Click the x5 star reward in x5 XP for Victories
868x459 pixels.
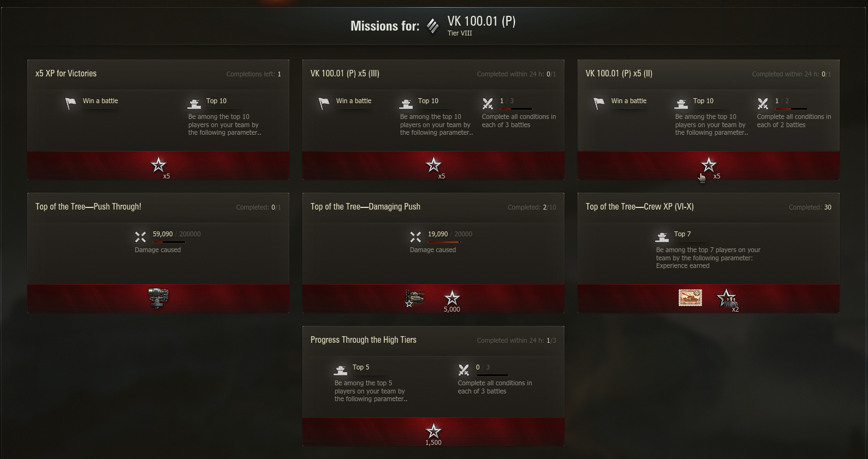(159, 165)
